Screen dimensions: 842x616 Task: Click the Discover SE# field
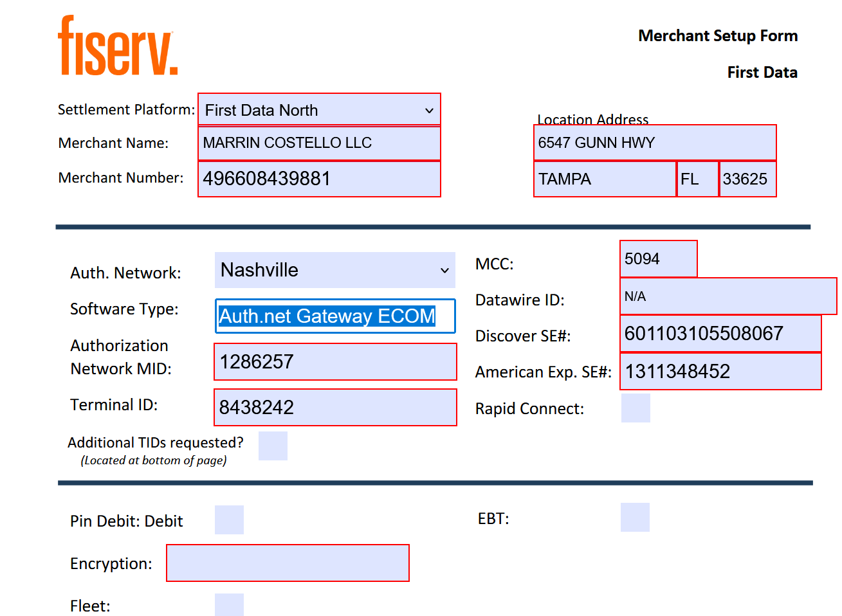720,334
